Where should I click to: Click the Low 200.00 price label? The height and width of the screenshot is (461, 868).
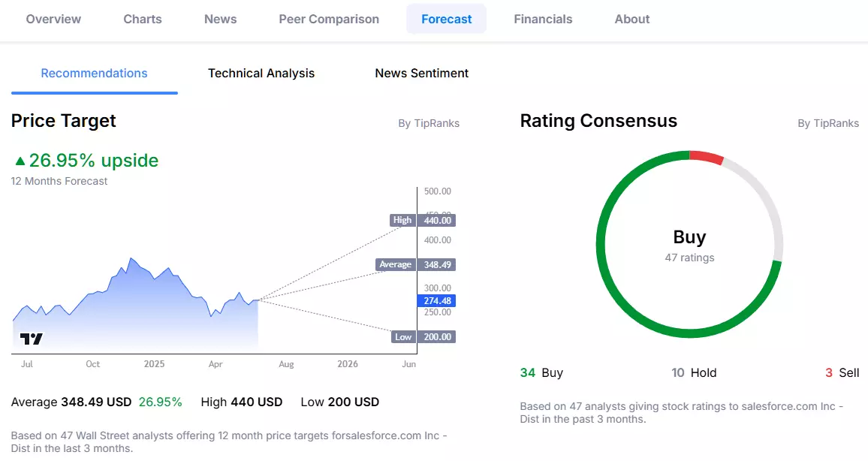tap(423, 336)
